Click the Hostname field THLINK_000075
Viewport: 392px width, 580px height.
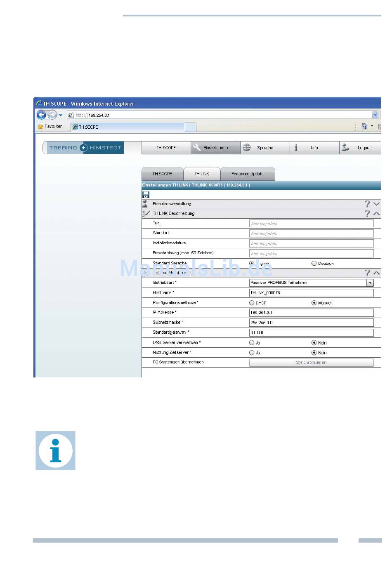coord(311,292)
